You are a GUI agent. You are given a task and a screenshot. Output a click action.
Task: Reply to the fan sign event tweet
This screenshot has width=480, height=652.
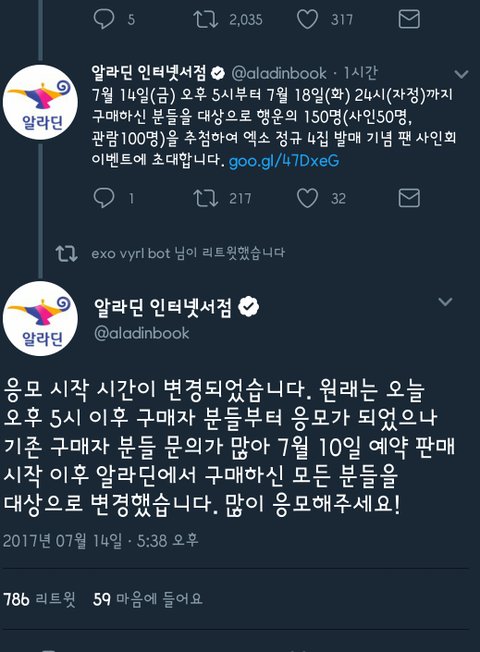[104, 198]
